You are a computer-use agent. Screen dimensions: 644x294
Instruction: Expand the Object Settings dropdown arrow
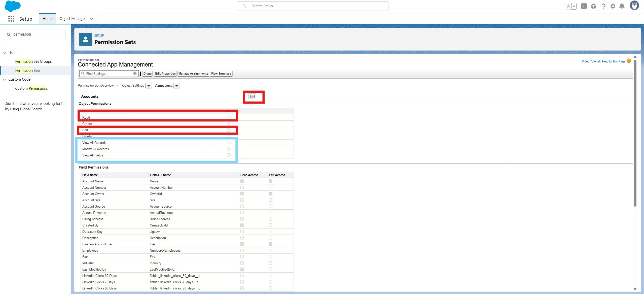click(149, 86)
